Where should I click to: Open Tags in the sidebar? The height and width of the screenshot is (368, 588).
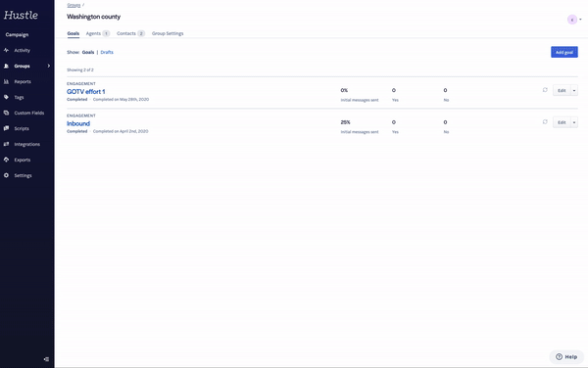[19, 97]
